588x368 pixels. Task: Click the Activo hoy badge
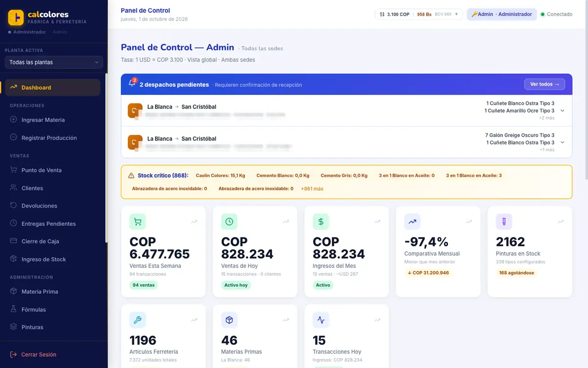pyautogui.click(x=236, y=285)
